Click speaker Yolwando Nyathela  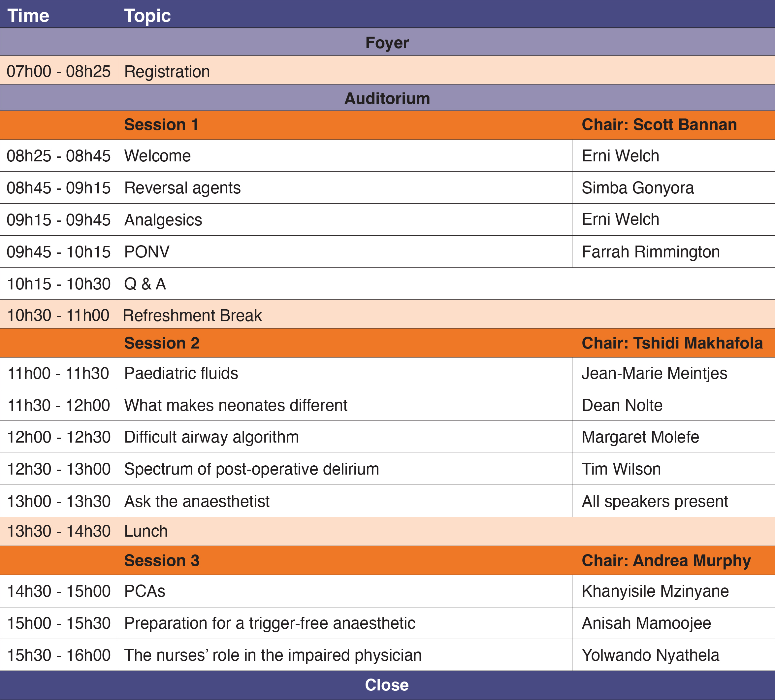(x=650, y=655)
